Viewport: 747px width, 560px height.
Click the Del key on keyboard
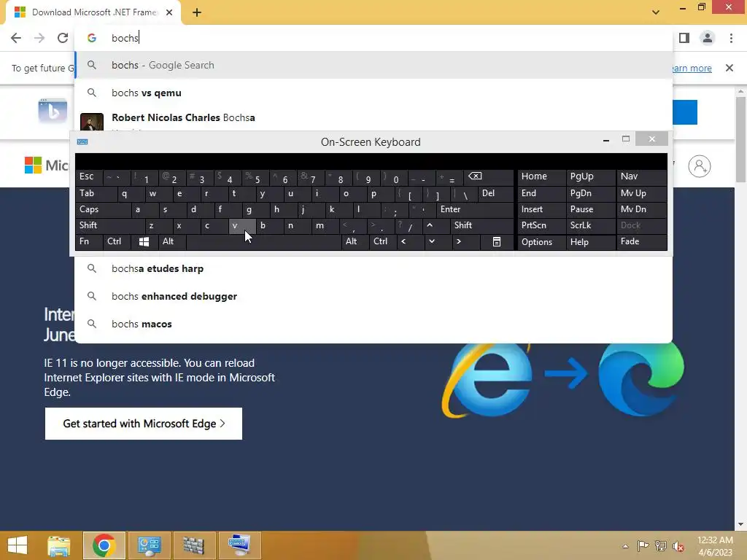coord(495,193)
